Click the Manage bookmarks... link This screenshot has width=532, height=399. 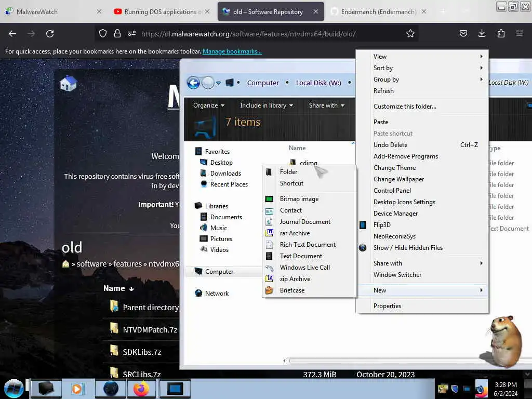(x=232, y=51)
